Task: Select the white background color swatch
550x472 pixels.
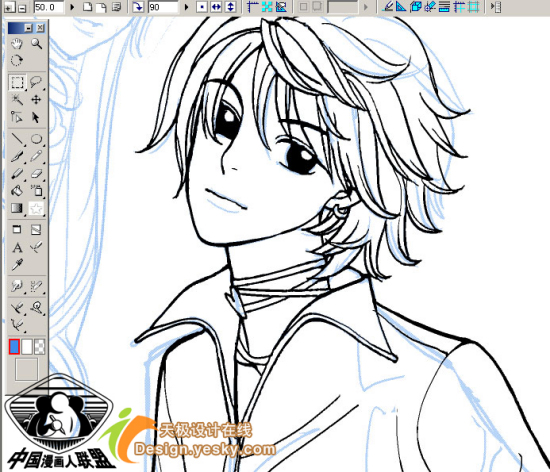Action: pyautogui.click(x=27, y=347)
